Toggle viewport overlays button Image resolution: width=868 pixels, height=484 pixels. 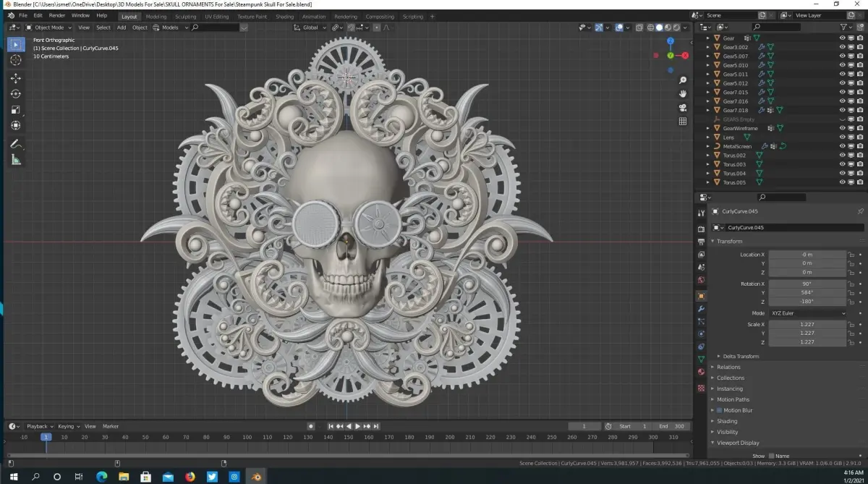pyautogui.click(x=619, y=27)
